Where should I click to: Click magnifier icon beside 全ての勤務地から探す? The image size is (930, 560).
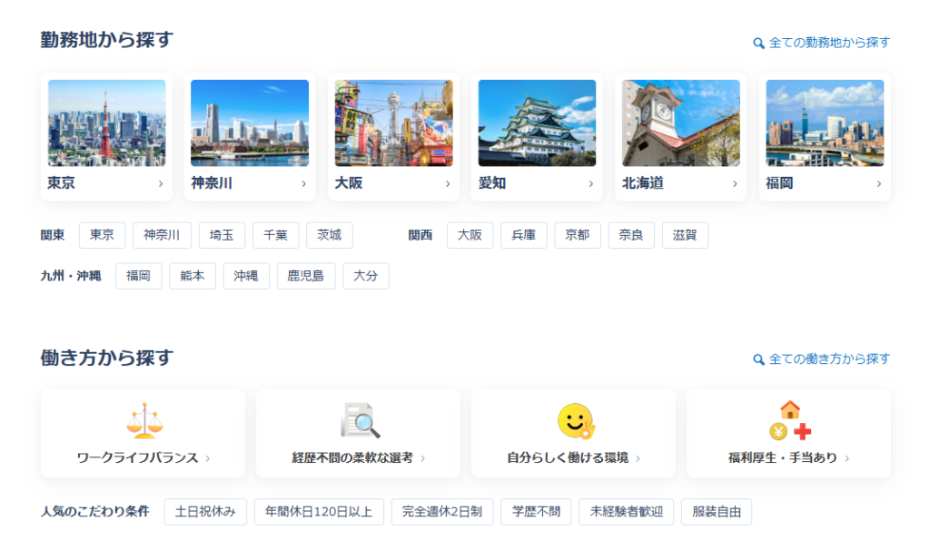(x=758, y=44)
